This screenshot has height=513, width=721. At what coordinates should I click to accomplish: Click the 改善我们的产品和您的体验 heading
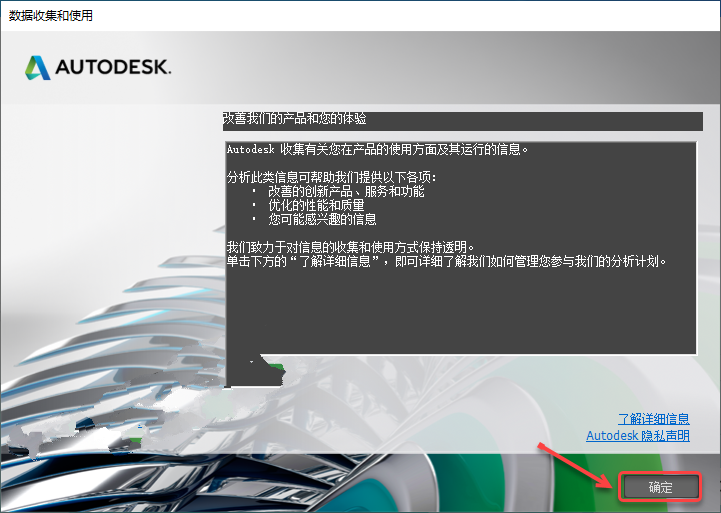coord(295,119)
